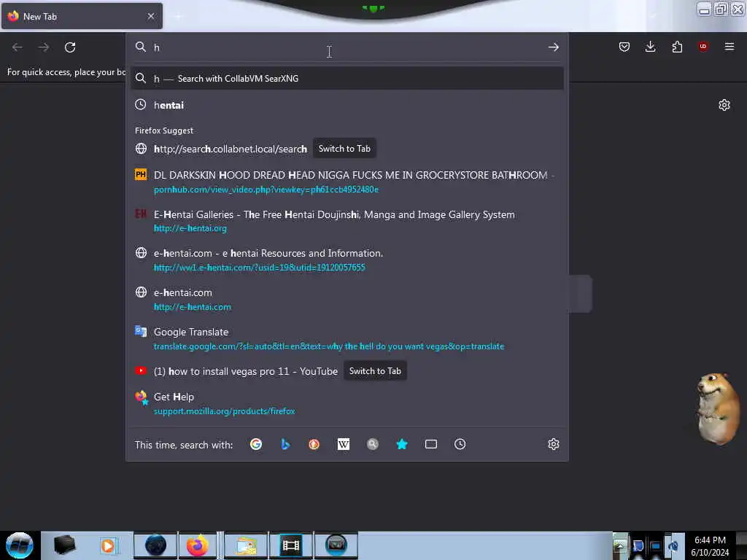
Task: Select the 'hentai' history search suggestion
Action: coord(347,105)
